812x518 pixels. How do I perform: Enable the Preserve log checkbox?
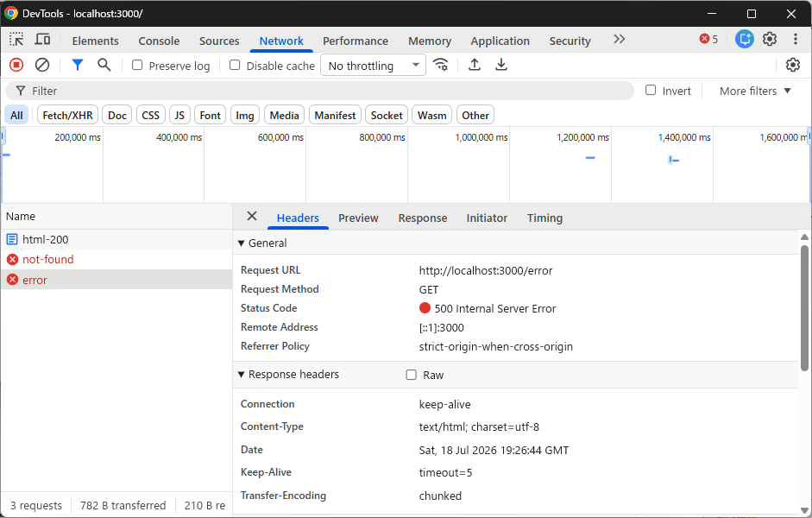(x=137, y=65)
